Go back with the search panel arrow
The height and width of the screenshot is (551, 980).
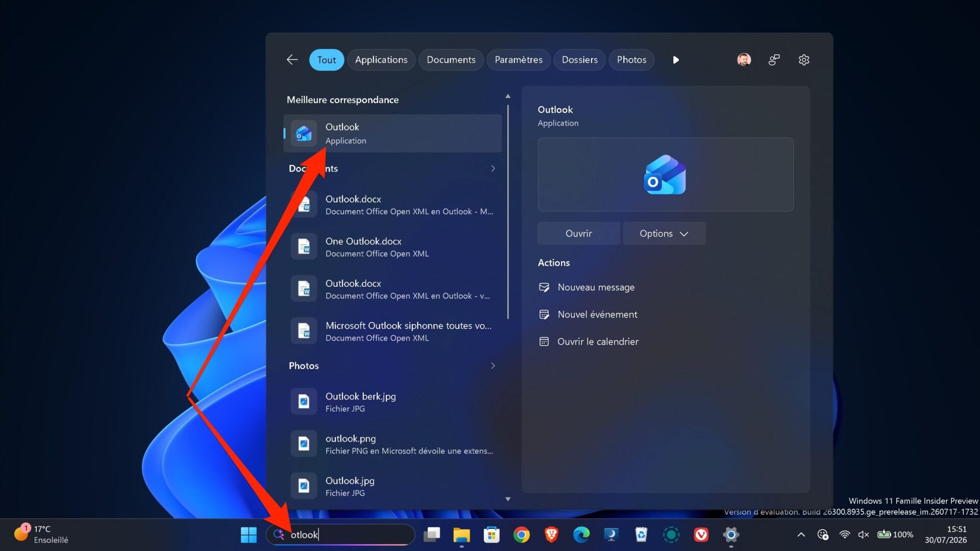pos(292,60)
